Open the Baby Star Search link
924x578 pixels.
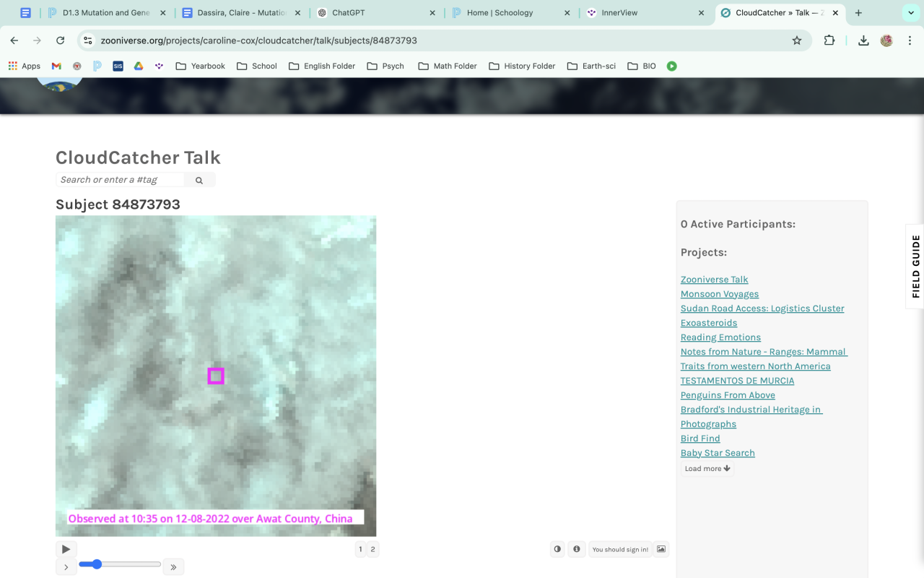tap(718, 453)
